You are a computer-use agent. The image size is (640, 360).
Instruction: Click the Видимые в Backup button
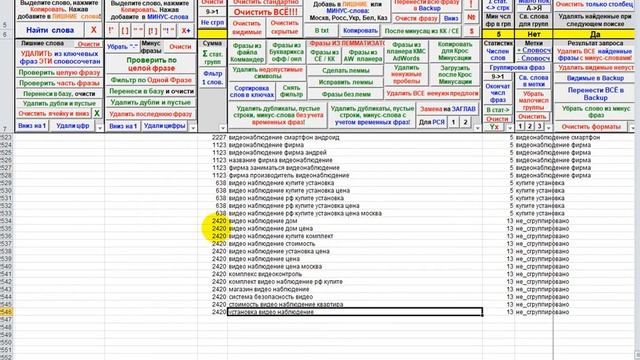pos(595,78)
